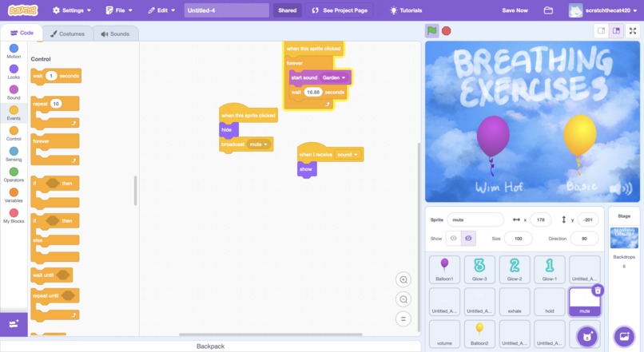This screenshot has width=644, height=352.
Task: Select Glow-2 sprite thumbnail
Action: (x=515, y=269)
